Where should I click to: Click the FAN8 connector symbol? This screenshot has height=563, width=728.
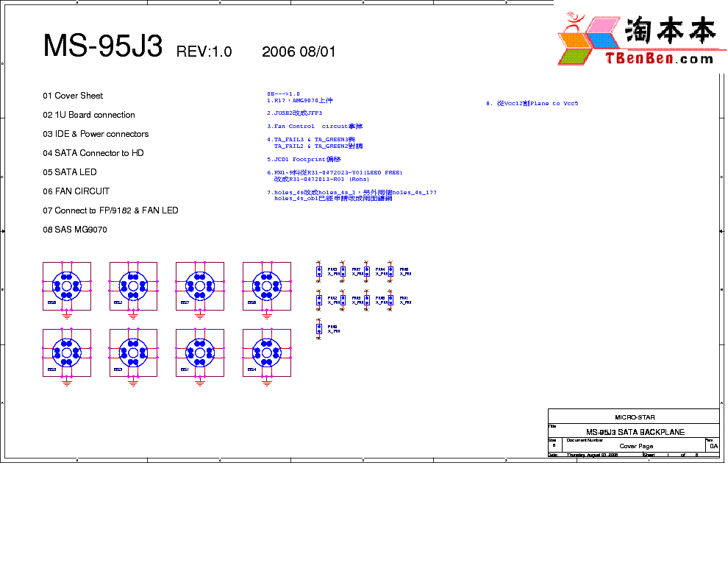[x=390, y=272]
